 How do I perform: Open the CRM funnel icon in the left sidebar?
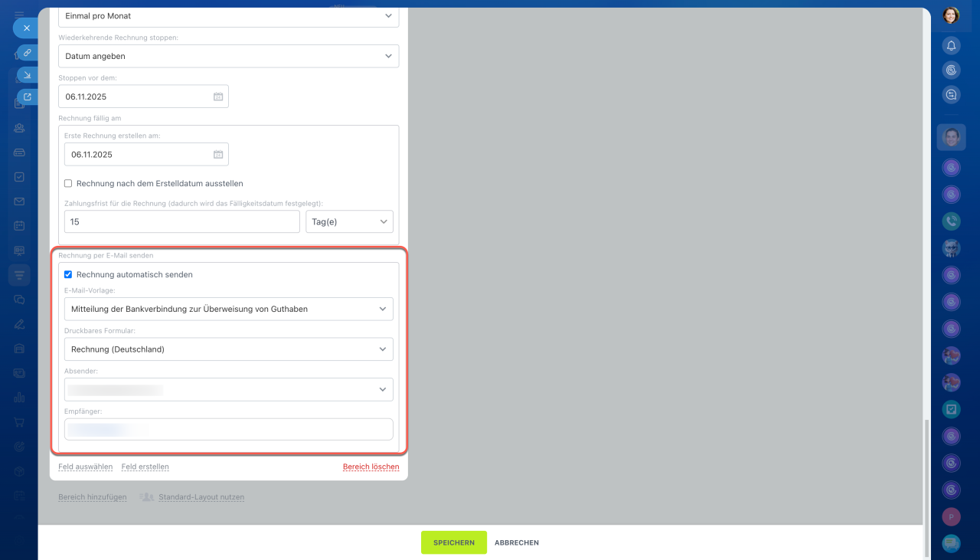[x=19, y=275]
